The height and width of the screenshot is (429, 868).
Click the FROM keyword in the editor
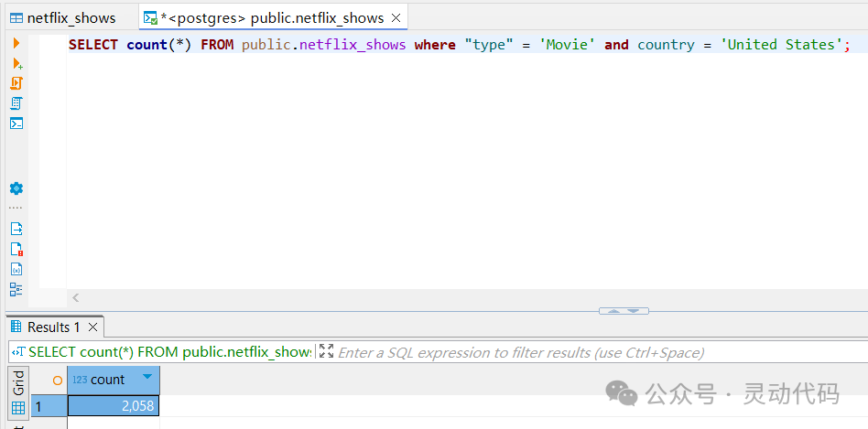point(217,45)
